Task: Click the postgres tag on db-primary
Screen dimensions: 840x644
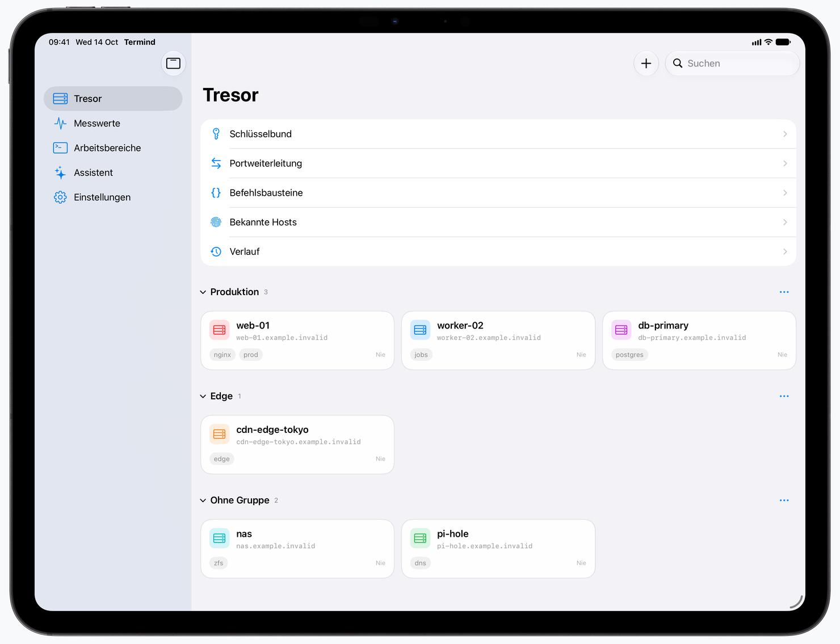Action: (629, 355)
